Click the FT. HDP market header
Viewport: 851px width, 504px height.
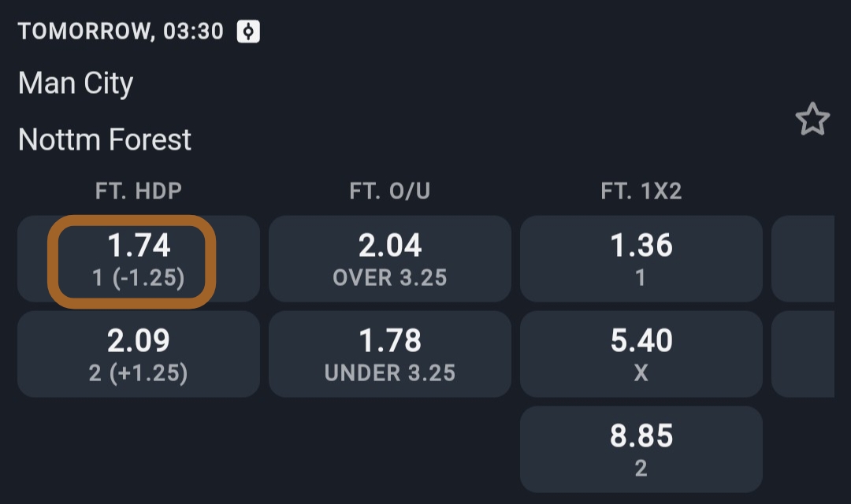point(139,191)
